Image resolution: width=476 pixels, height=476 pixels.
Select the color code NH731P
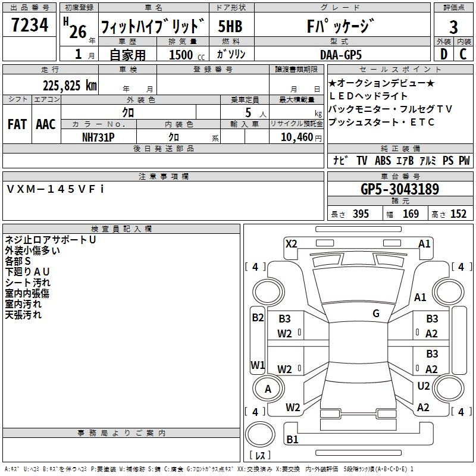tap(98, 137)
